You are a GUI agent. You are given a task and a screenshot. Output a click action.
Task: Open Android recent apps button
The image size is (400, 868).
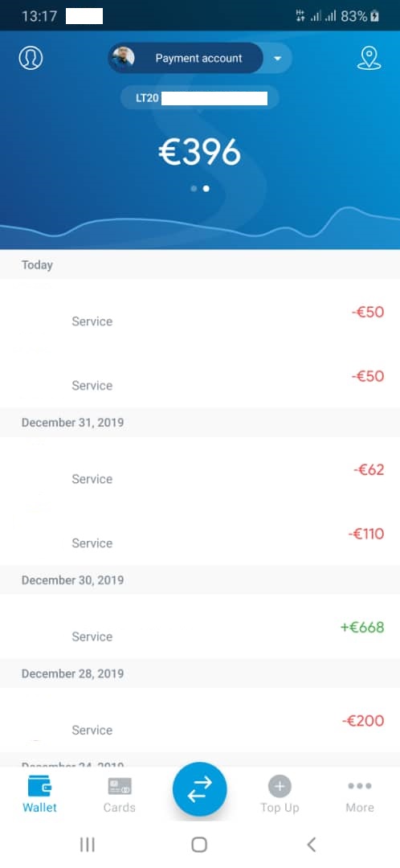coord(88,844)
